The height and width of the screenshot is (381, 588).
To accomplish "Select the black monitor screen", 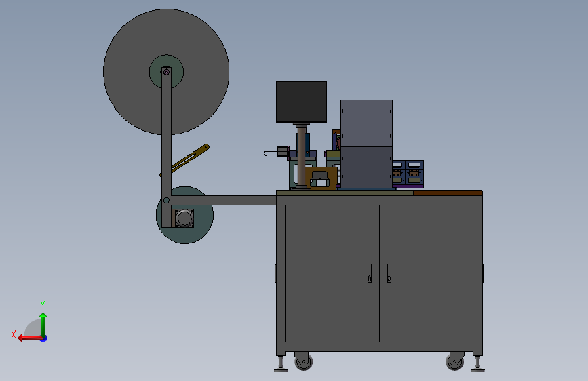I will pyautogui.click(x=302, y=102).
